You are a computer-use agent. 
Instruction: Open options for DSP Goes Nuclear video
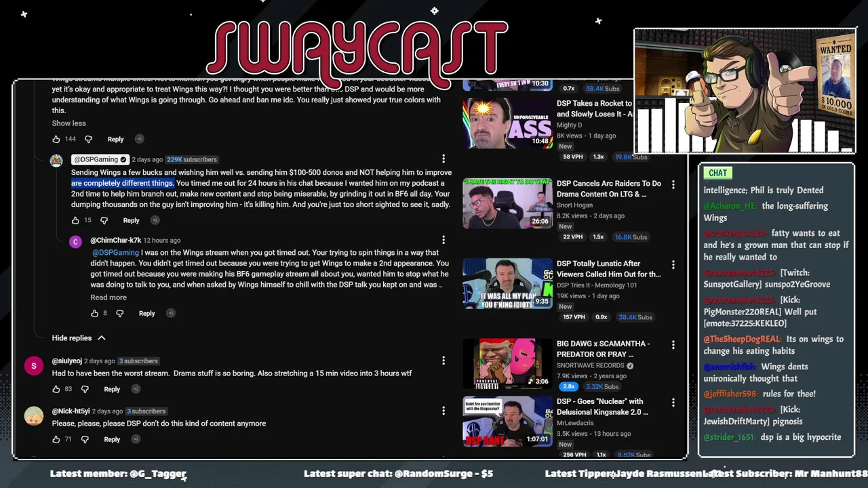pyautogui.click(x=673, y=403)
